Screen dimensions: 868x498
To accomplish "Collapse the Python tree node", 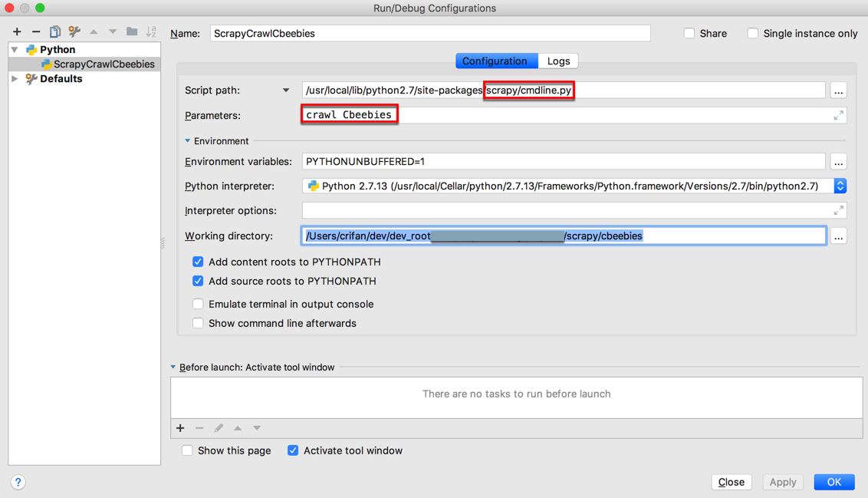I will (15, 50).
